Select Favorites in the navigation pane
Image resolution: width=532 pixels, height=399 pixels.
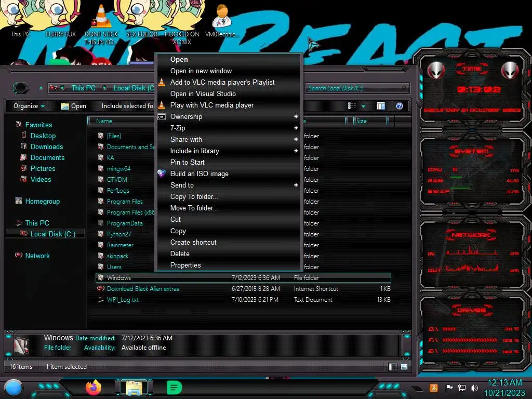pos(38,125)
